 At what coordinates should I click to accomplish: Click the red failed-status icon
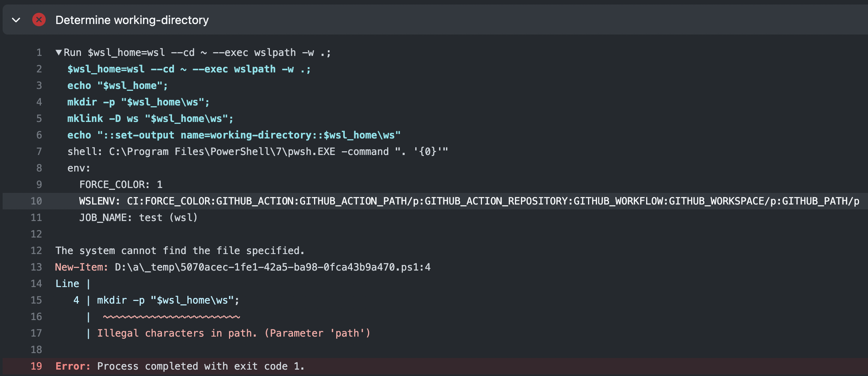39,20
